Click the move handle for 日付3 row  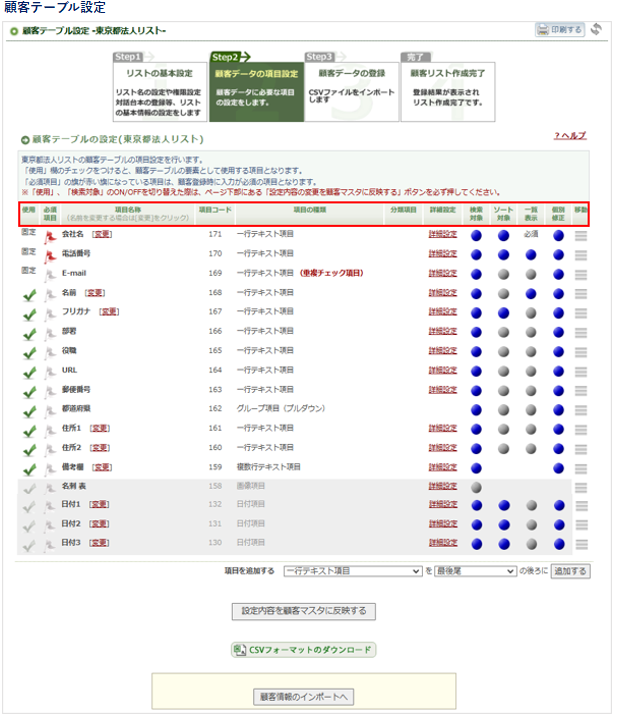click(581, 544)
